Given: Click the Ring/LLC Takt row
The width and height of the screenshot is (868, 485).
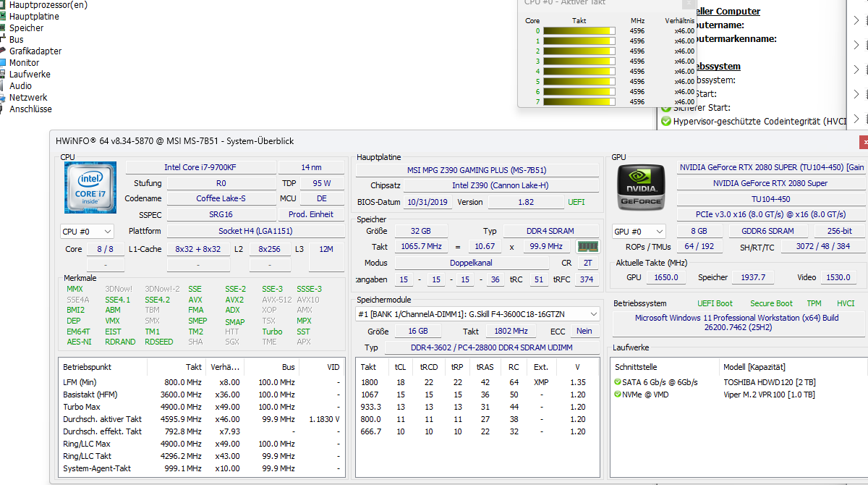Looking at the screenshot, I should click(201, 456).
